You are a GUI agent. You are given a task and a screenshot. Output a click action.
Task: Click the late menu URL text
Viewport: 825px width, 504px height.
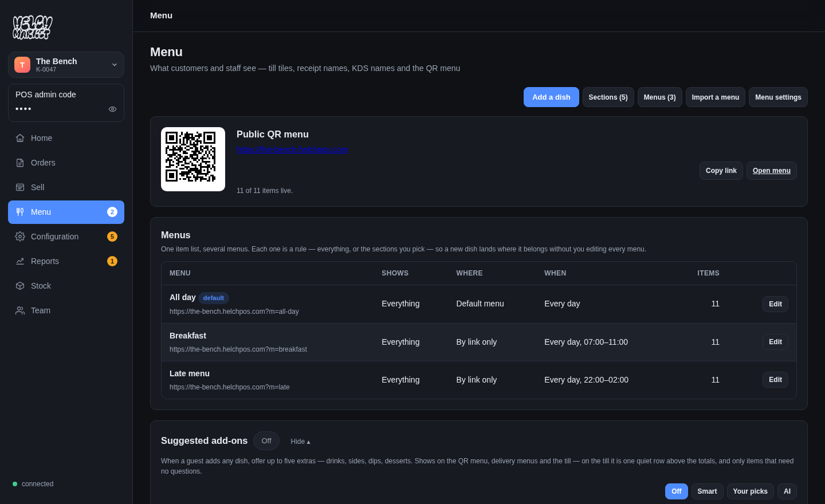click(x=230, y=387)
